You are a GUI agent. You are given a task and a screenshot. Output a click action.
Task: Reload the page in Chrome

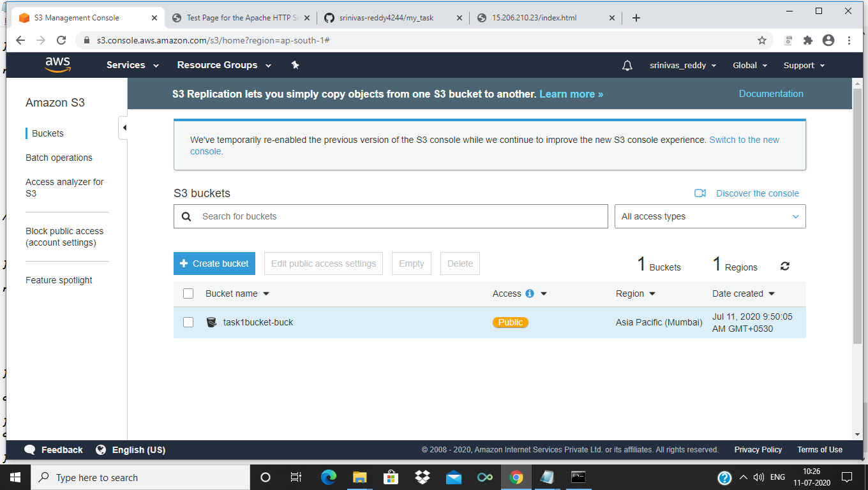(61, 40)
